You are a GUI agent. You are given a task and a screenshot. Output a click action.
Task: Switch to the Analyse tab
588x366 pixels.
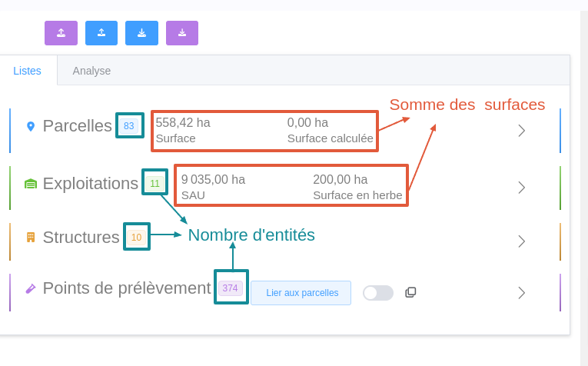[x=91, y=71]
